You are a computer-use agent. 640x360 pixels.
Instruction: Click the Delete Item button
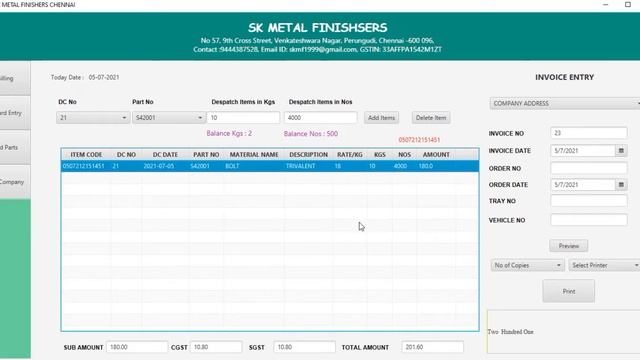(431, 118)
